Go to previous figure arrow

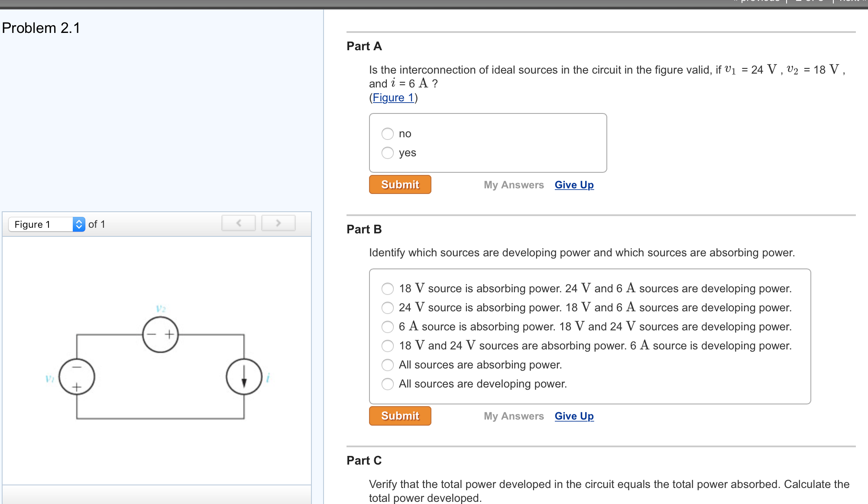239,223
